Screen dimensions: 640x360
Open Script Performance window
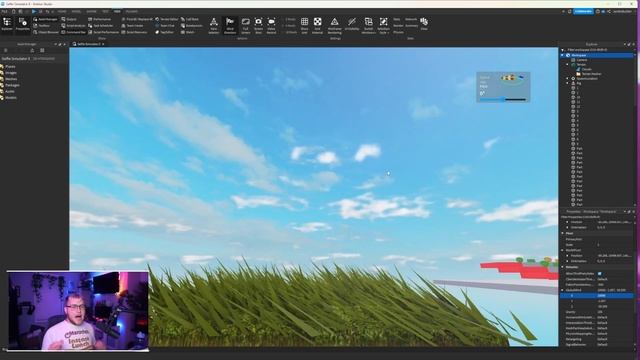pyautogui.click(x=103, y=32)
